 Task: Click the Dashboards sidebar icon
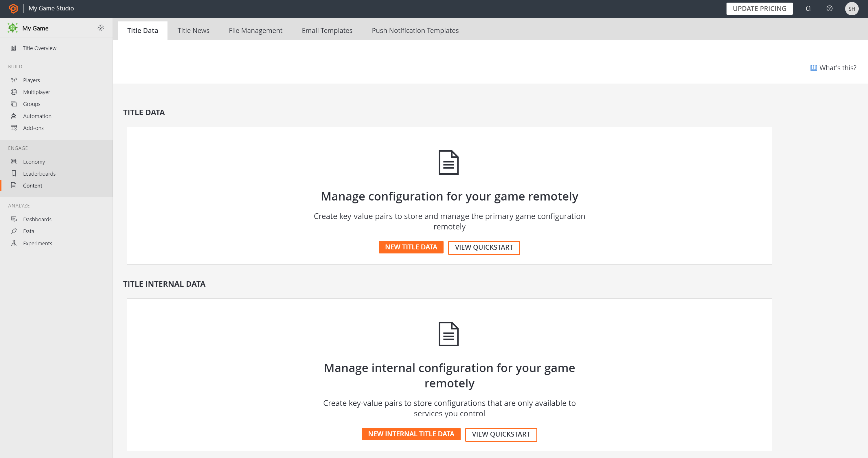tap(14, 219)
